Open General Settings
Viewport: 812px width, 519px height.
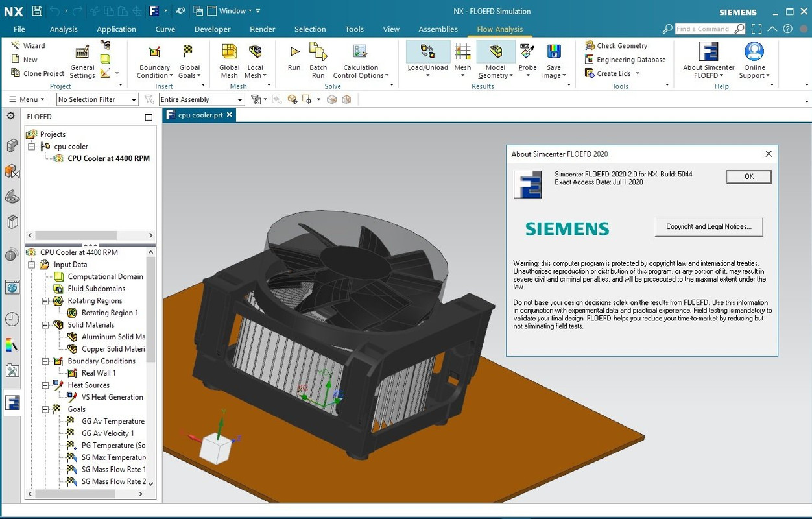[x=82, y=61]
